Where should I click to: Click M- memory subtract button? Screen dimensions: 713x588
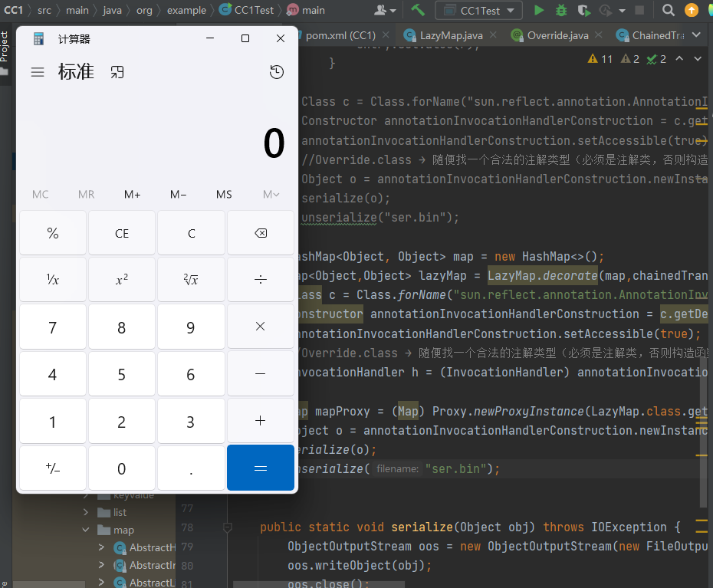(x=178, y=194)
